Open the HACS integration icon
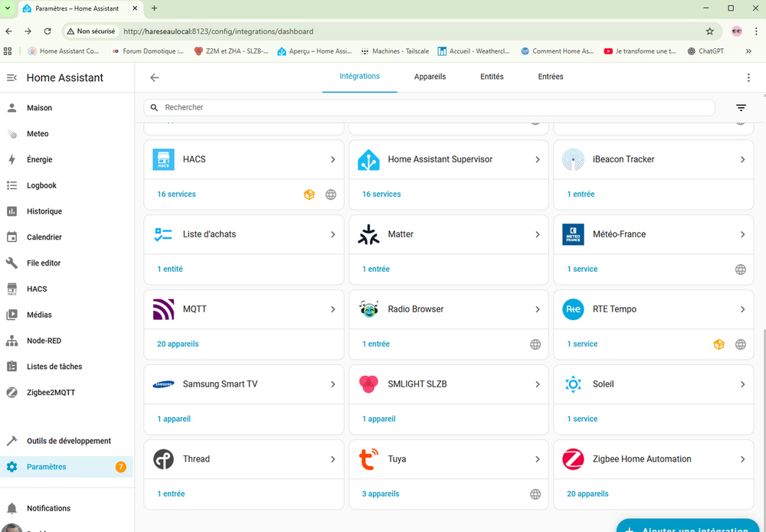This screenshot has height=532, width=766. 163,159
